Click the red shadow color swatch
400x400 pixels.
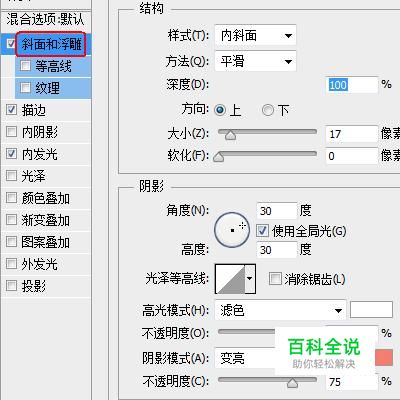(384, 357)
